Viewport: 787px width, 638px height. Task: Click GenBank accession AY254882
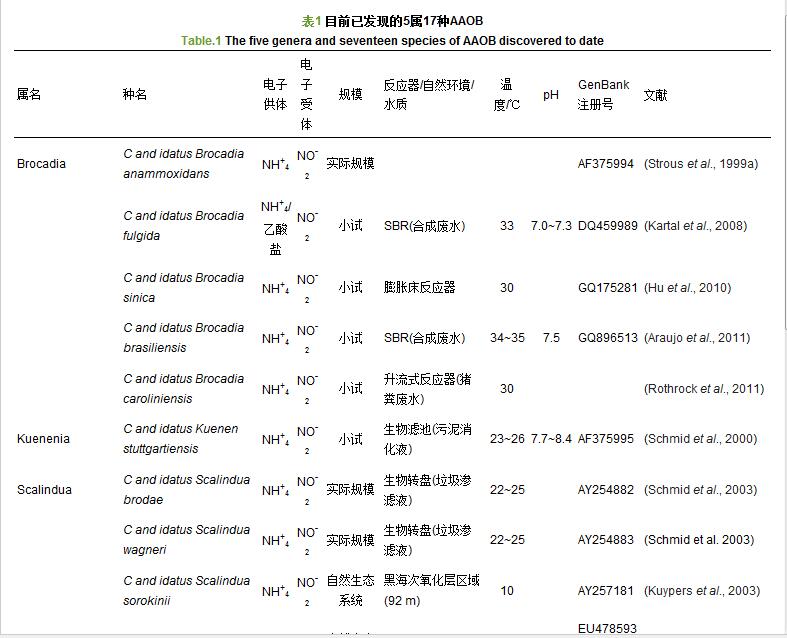[606, 490]
